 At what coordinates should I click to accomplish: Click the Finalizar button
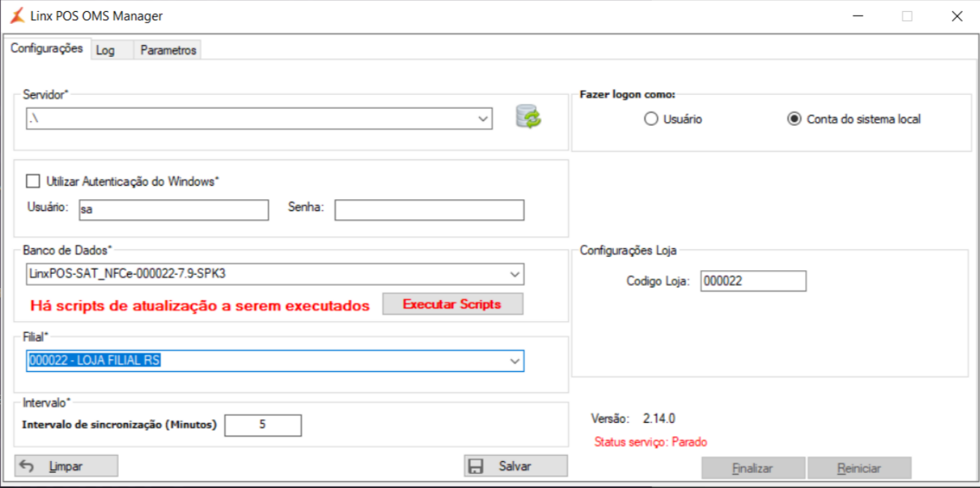(x=752, y=469)
